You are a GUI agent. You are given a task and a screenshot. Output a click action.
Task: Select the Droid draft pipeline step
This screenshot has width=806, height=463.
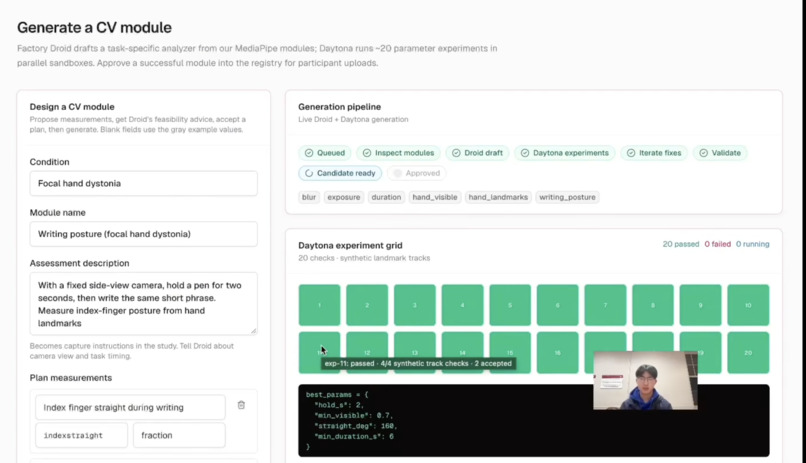click(x=478, y=153)
